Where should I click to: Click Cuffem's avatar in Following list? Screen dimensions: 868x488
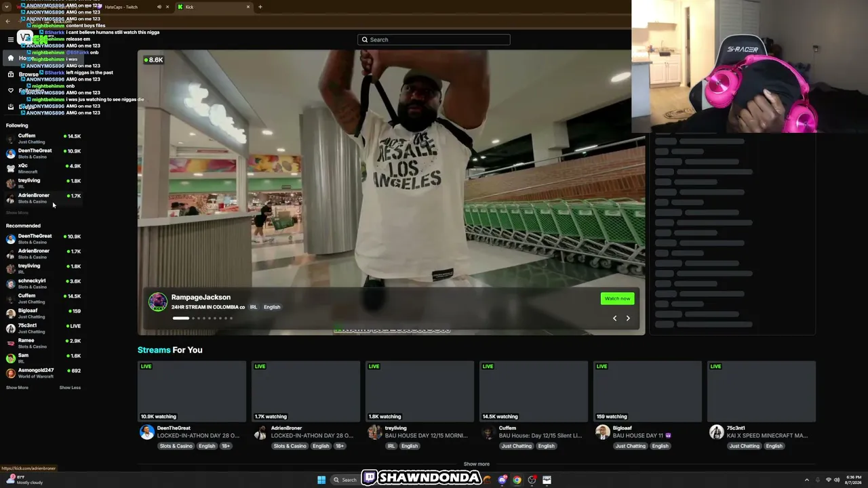(11, 139)
